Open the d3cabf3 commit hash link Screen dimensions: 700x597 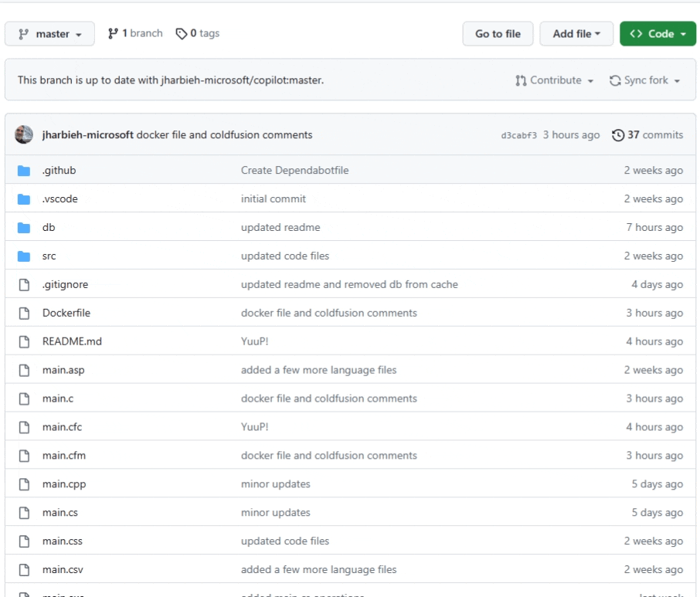518,135
